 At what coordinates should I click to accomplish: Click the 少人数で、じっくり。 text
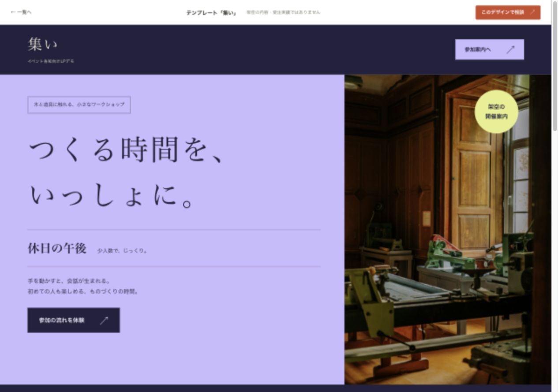122,250
